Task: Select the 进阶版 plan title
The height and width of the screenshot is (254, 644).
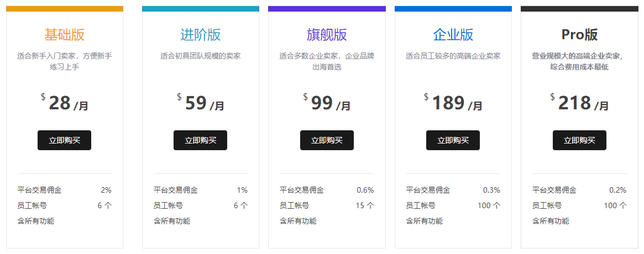Action: coord(201,35)
